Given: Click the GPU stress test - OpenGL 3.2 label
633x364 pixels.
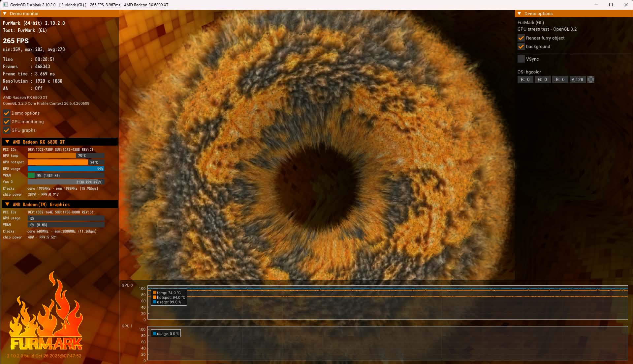Looking at the screenshot, I should [547, 29].
